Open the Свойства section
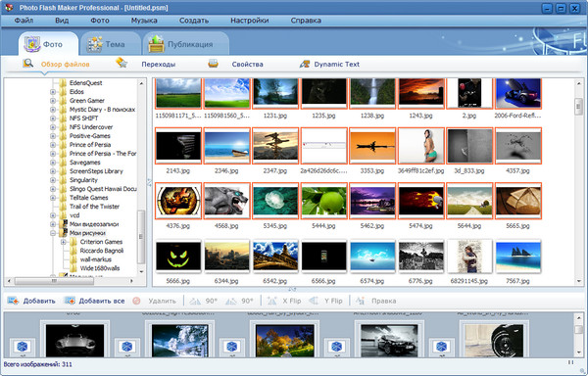Screen dimensions: 588x376 click(247, 65)
